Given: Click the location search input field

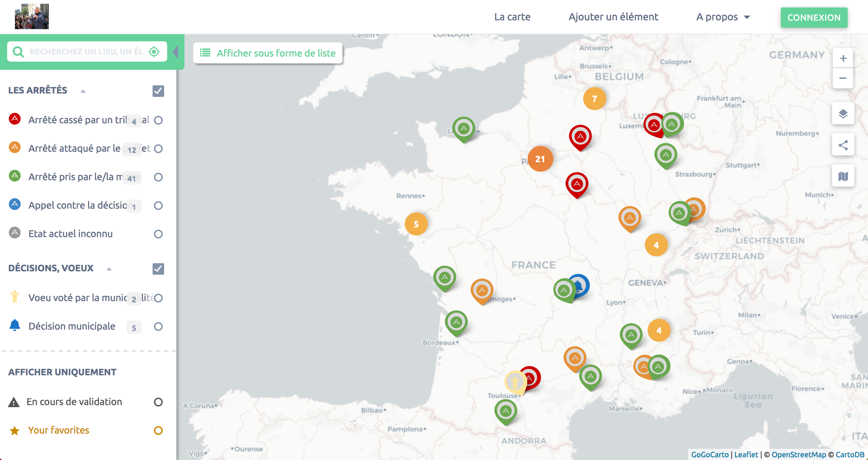Looking at the screenshot, I should [x=86, y=52].
